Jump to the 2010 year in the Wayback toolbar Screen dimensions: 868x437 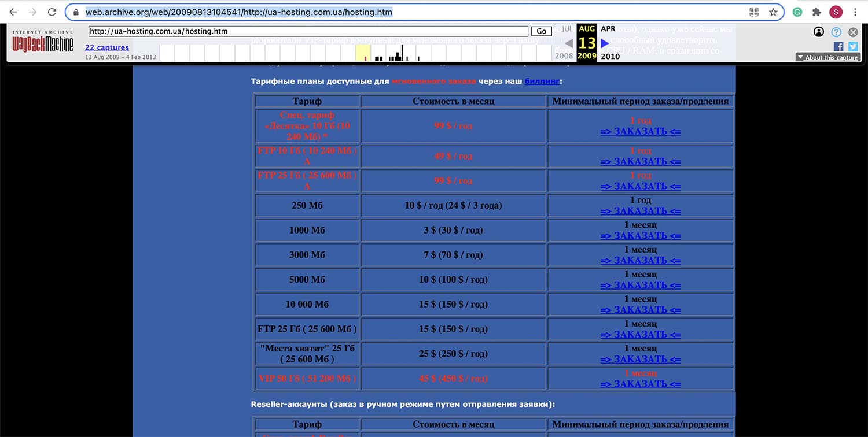click(610, 56)
